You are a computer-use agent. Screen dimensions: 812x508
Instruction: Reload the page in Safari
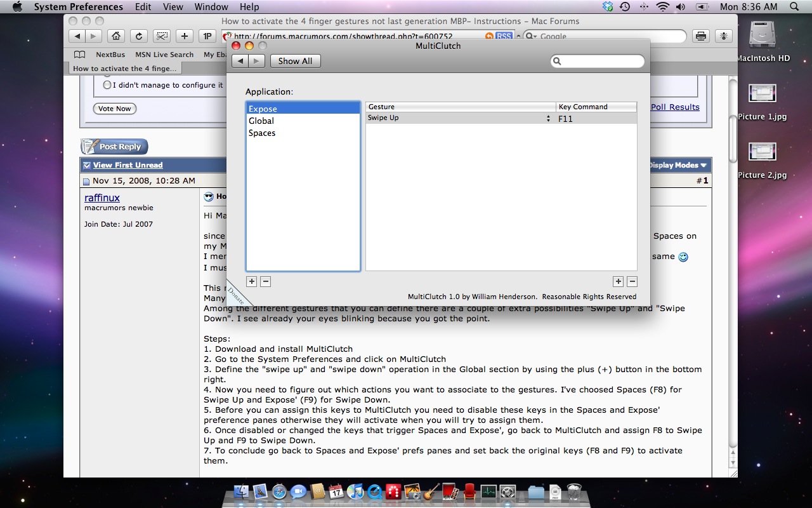pyautogui.click(x=138, y=36)
